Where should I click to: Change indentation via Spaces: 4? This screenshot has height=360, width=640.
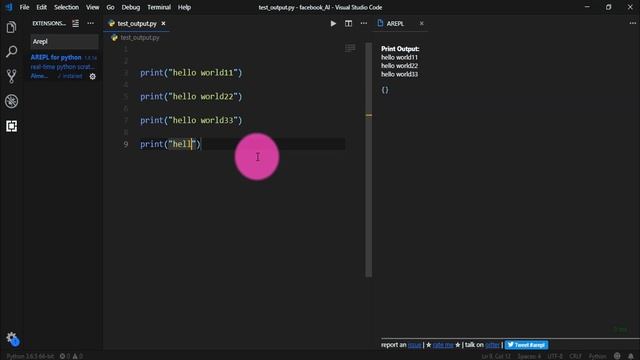click(x=529, y=356)
